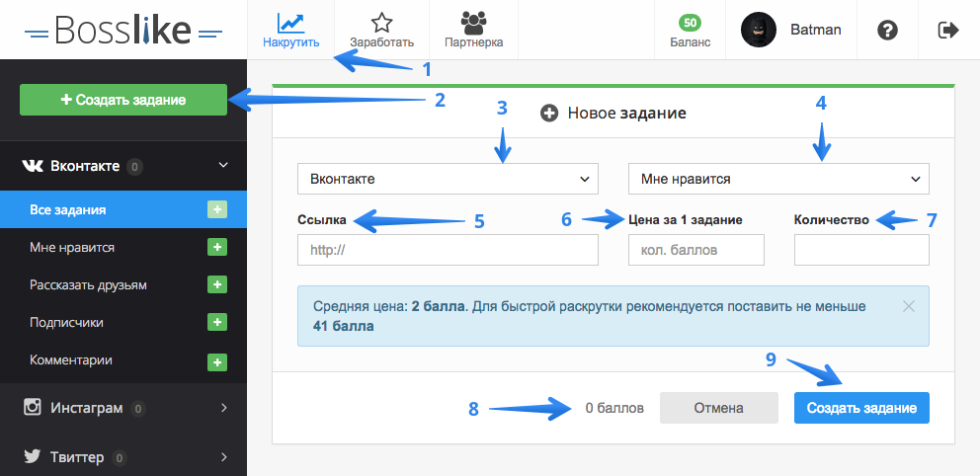Image resolution: width=980 pixels, height=476 pixels.
Task: Click the 'Новое задание' heading text
Action: pos(627,113)
